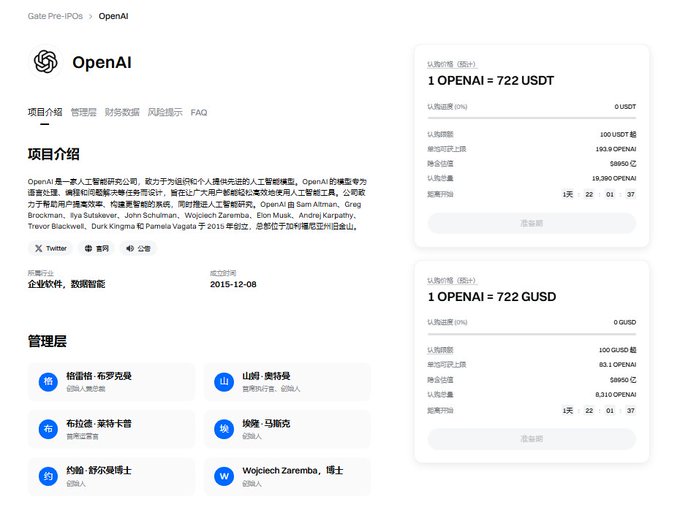Switch to the 风险提示 tab

pos(165,112)
